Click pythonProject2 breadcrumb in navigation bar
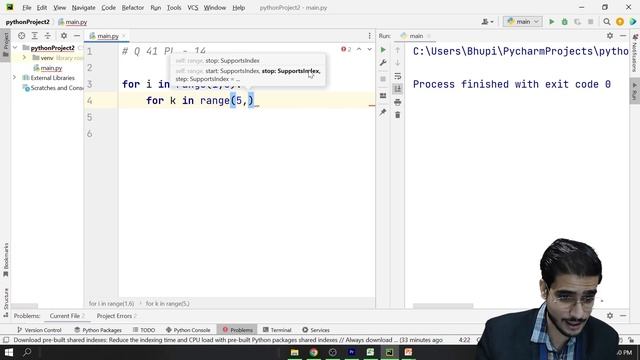The width and height of the screenshot is (640, 360). 27,22
